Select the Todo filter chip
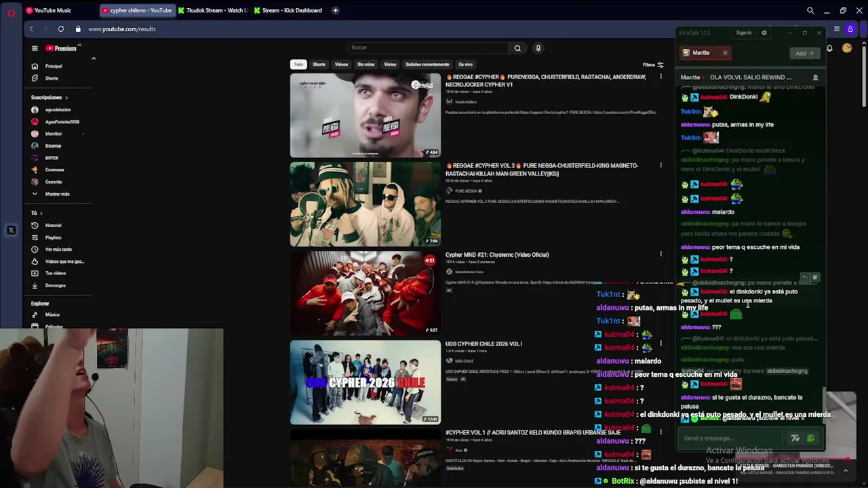This screenshot has width=868, height=488. 298,64
